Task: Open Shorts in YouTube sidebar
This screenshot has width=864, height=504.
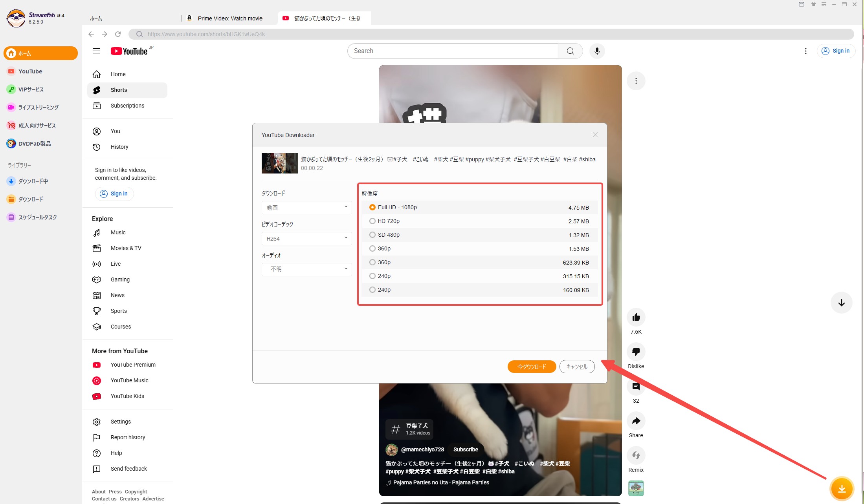Action: [x=127, y=90]
